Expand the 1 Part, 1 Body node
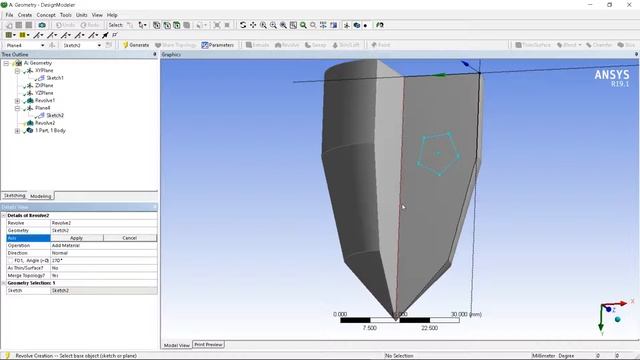 pos(17,131)
